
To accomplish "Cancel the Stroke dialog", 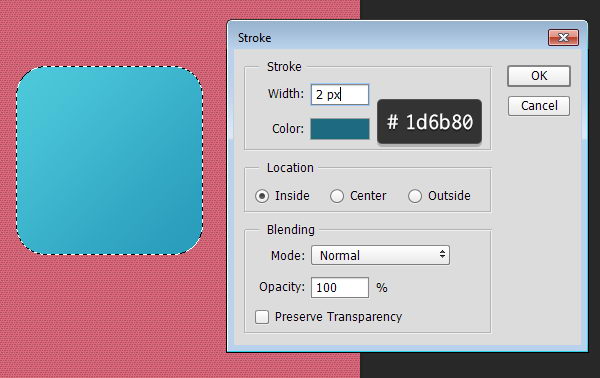I will tap(539, 106).
